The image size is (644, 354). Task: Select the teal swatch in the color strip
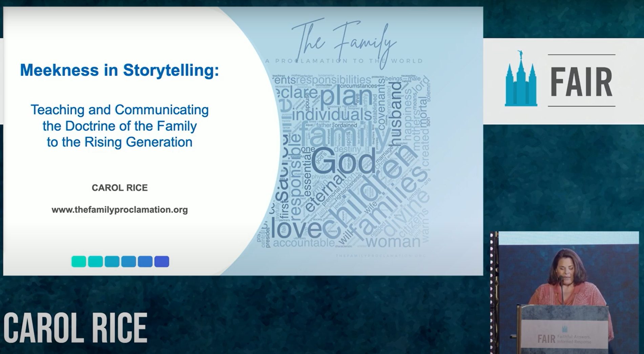tap(78, 261)
